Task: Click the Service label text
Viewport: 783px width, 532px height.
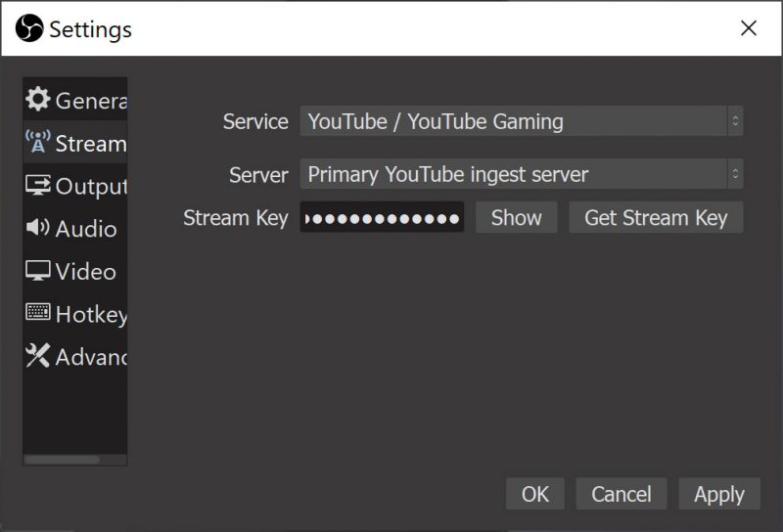Action: [255, 121]
